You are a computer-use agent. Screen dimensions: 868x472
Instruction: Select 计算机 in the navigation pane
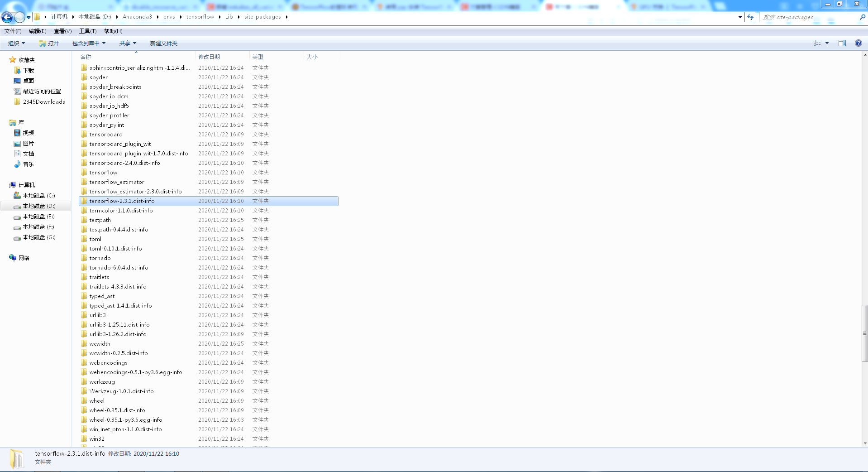coord(22,185)
